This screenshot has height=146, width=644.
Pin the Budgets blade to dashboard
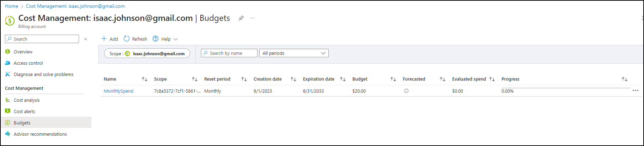[x=241, y=18]
